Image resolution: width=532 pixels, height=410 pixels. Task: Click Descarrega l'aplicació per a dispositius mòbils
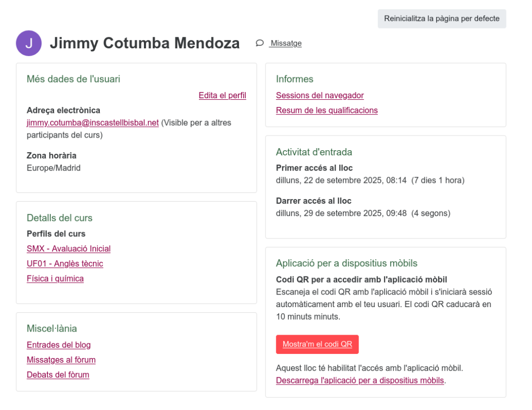360,380
